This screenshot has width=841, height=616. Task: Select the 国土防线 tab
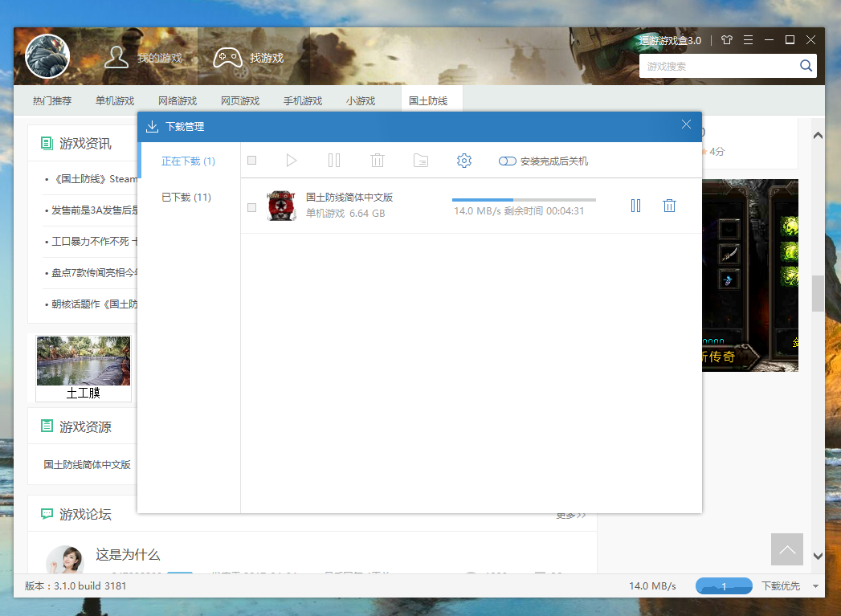point(432,100)
